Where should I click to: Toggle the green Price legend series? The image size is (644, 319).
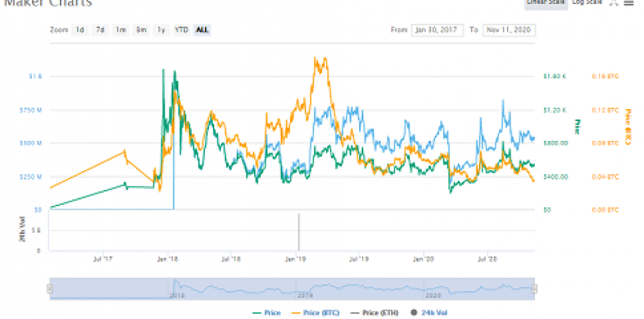pyautogui.click(x=267, y=313)
